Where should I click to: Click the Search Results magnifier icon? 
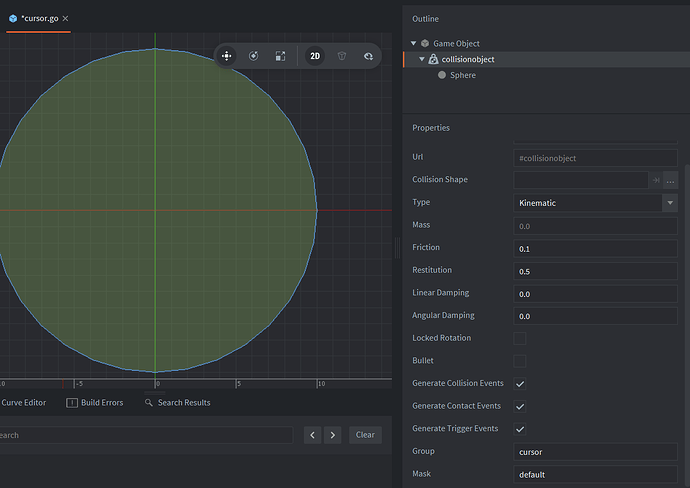point(149,403)
